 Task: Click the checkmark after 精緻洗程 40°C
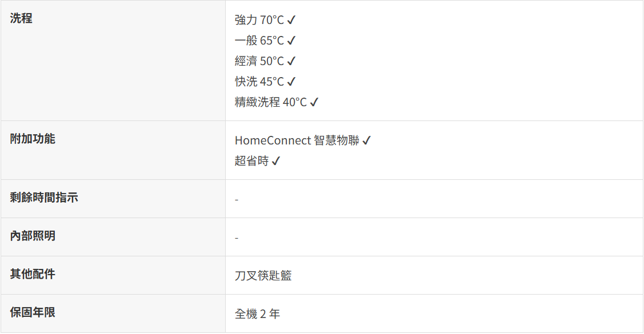314,102
